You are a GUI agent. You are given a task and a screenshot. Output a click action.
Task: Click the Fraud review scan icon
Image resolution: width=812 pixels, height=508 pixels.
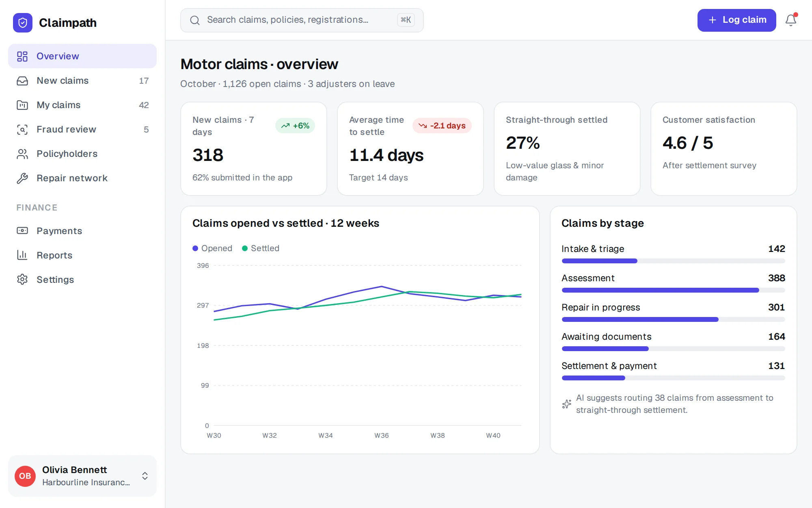click(22, 129)
